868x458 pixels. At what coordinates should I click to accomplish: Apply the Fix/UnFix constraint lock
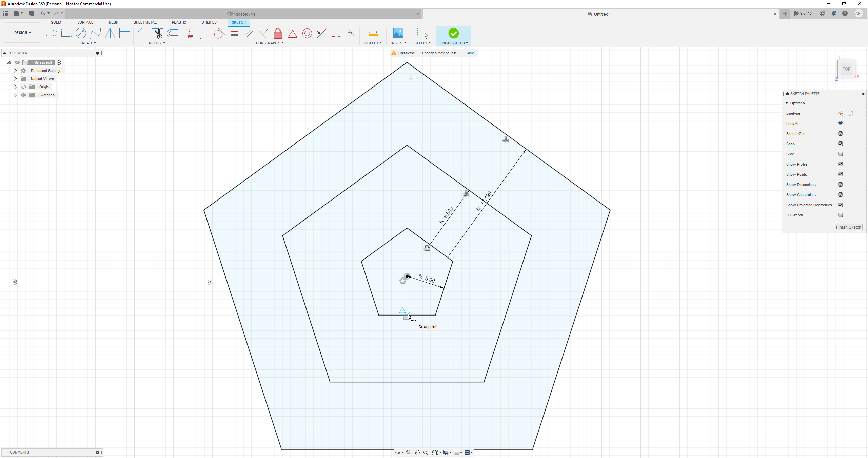tap(278, 33)
